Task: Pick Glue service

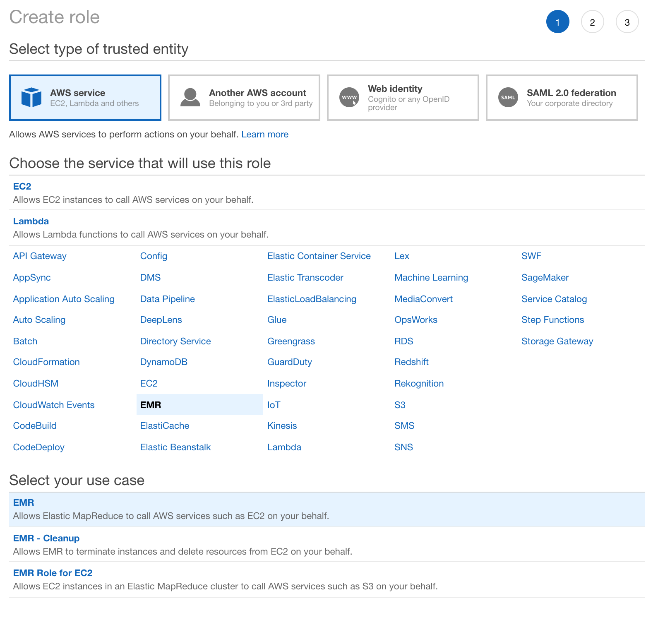Action: pyautogui.click(x=277, y=320)
